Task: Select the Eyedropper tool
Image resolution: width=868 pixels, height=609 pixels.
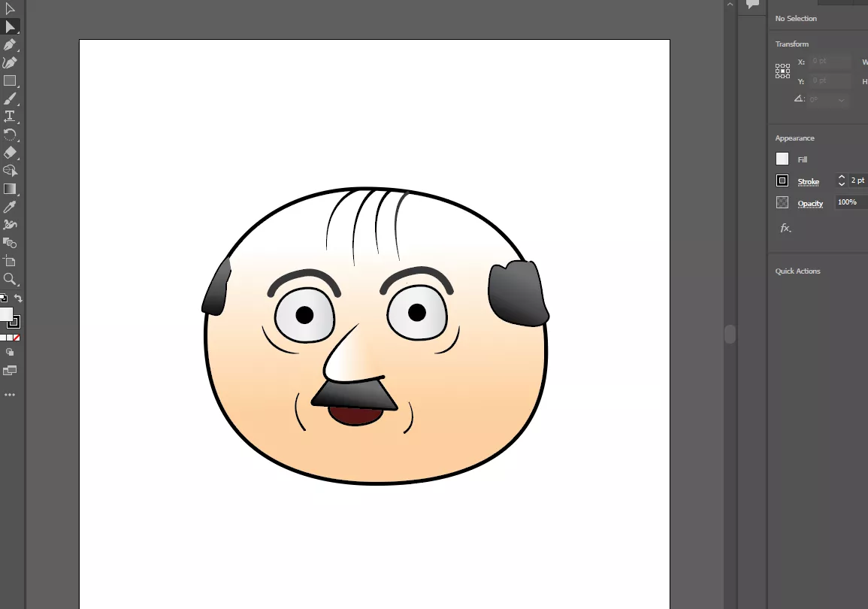Action: click(10, 207)
